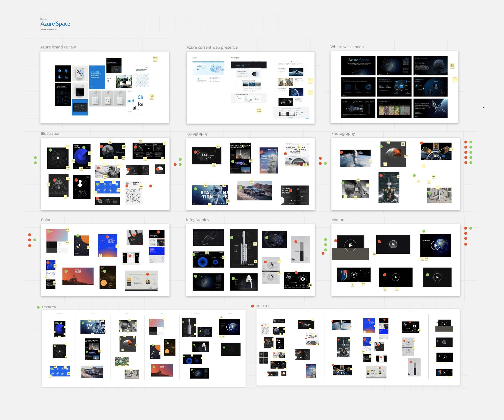The image size is (504, 420).
Task: Select the network mesh graphic in brand review
Action: coord(143,80)
